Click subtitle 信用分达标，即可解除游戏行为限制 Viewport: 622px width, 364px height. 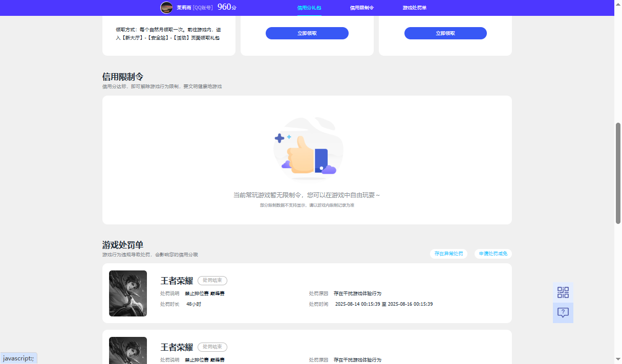(162, 86)
